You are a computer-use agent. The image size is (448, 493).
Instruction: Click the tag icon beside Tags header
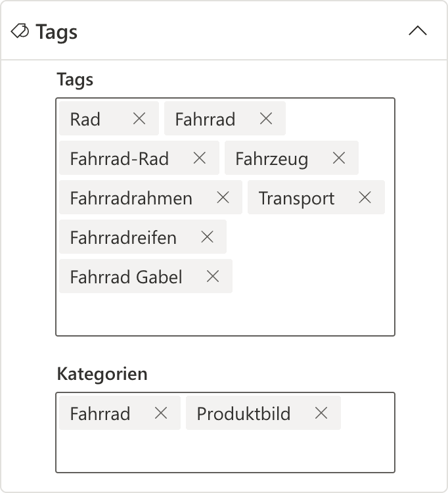20,31
